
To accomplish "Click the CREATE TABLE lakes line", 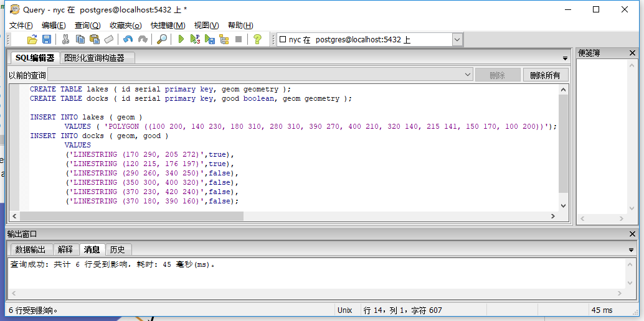I will [160, 89].
